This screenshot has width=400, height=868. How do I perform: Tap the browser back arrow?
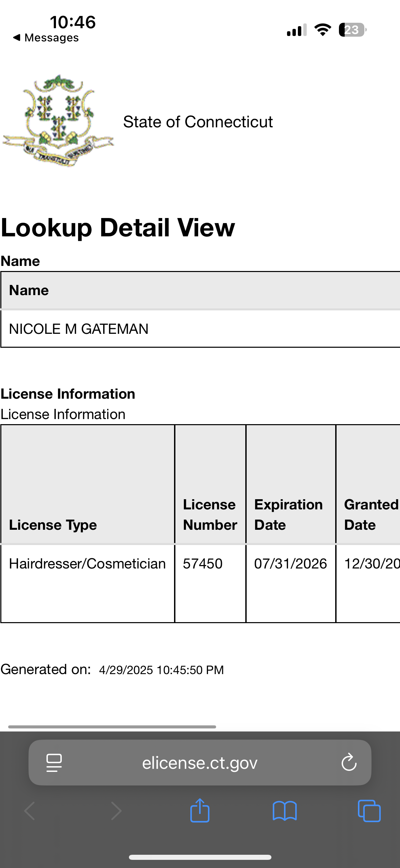30,811
